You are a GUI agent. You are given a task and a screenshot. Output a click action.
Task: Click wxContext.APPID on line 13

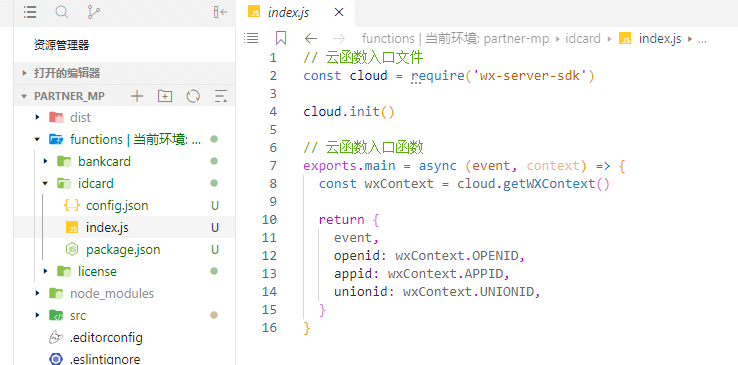pyautogui.click(x=445, y=274)
